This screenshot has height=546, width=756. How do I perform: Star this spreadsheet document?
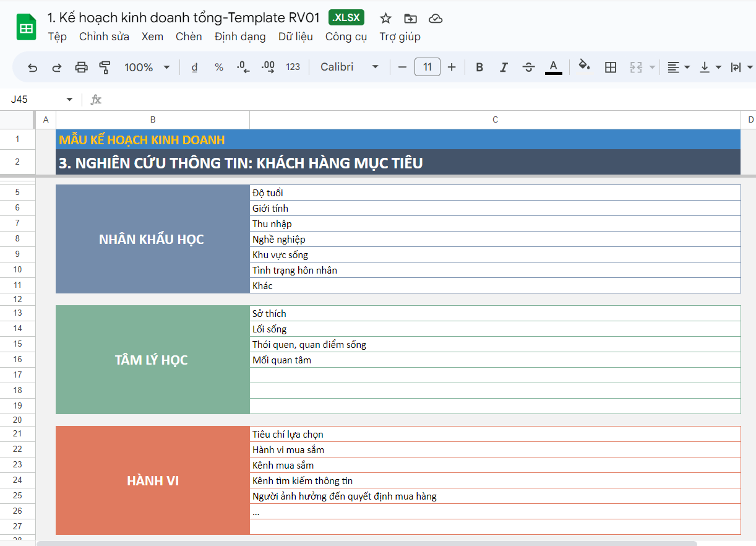point(385,18)
